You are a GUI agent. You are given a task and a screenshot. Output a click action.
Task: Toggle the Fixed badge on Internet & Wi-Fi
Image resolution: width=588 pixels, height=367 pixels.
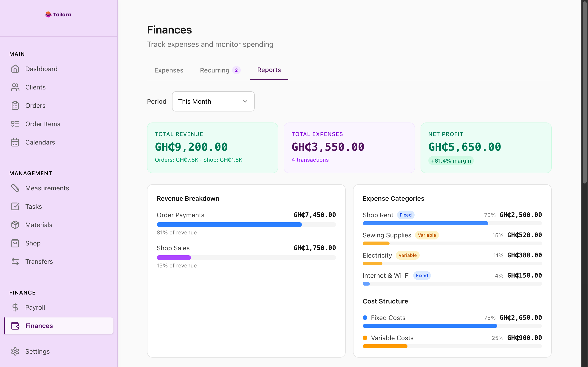422,275
